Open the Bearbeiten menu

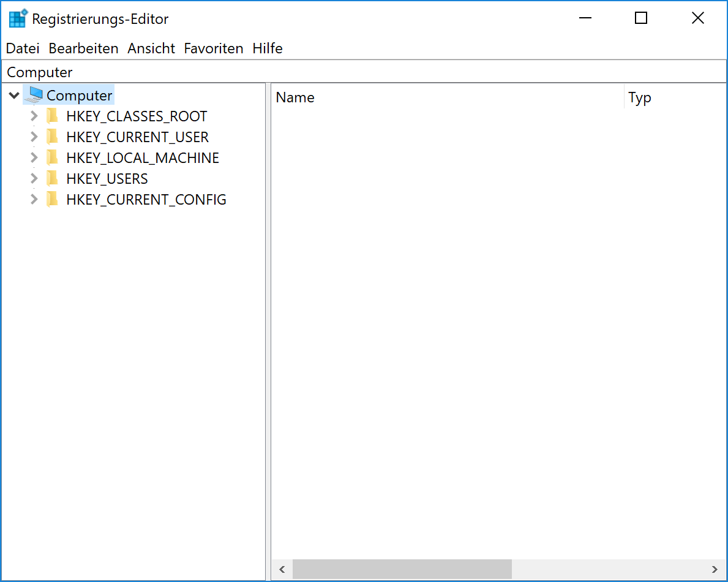[x=83, y=48]
